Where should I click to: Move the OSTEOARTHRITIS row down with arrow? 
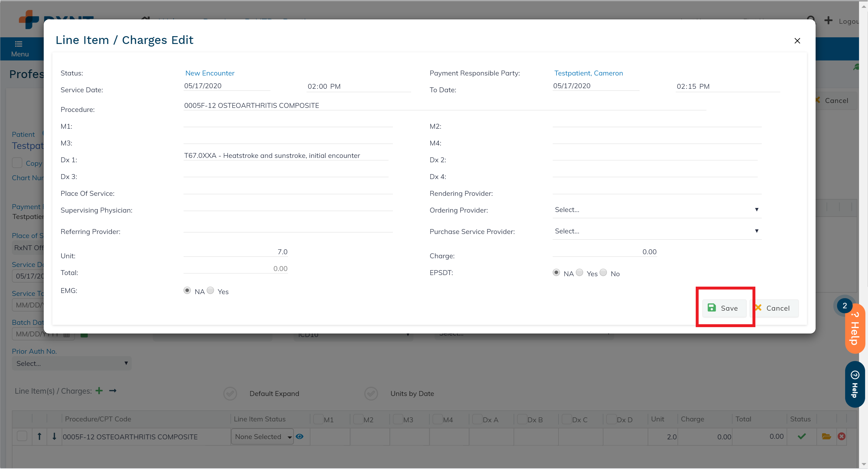point(54,436)
